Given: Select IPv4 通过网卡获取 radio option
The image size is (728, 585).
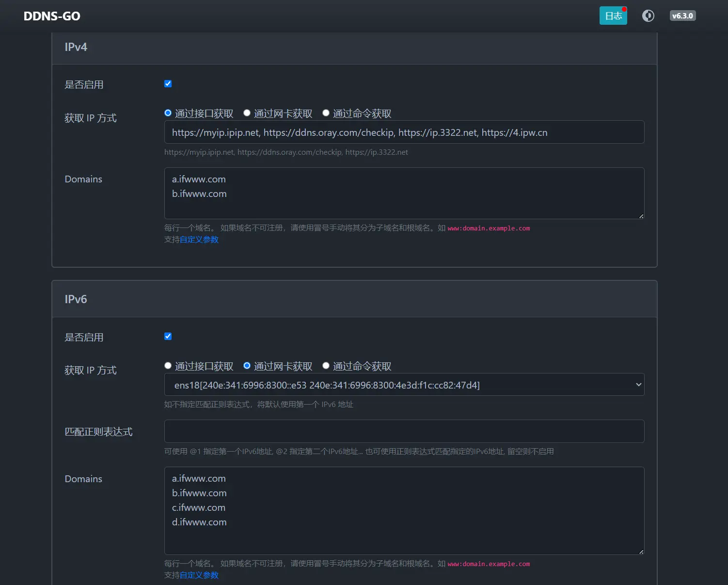Looking at the screenshot, I should pyautogui.click(x=247, y=113).
